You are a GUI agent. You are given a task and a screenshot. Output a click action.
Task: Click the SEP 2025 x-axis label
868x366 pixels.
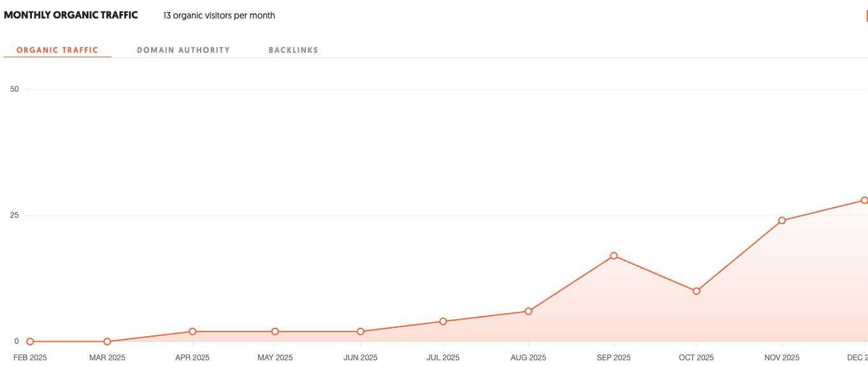[x=613, y=358]
